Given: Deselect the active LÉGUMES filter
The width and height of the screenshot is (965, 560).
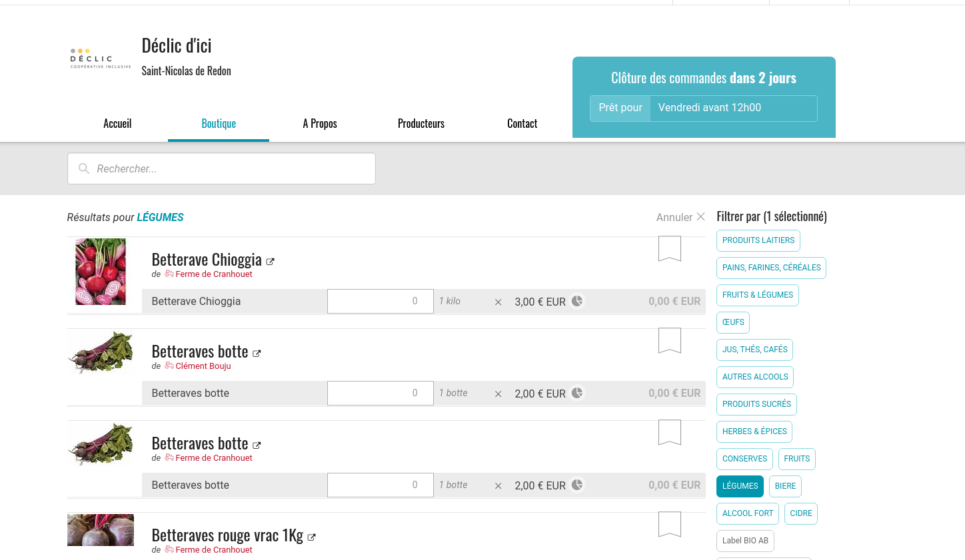Looking at the screenshot, I should pyautogui.click(x=740, y=486).
